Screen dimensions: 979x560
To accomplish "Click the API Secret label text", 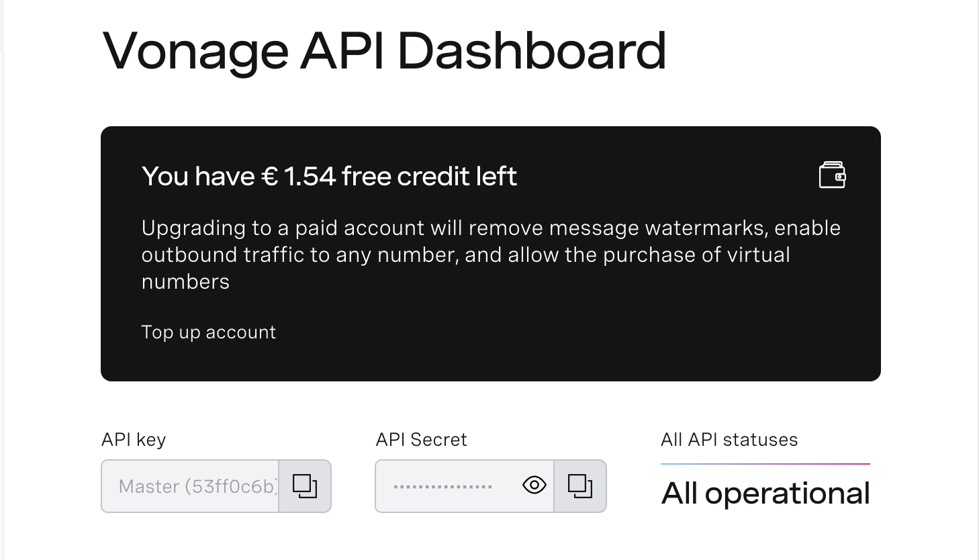I will point(421,440).
